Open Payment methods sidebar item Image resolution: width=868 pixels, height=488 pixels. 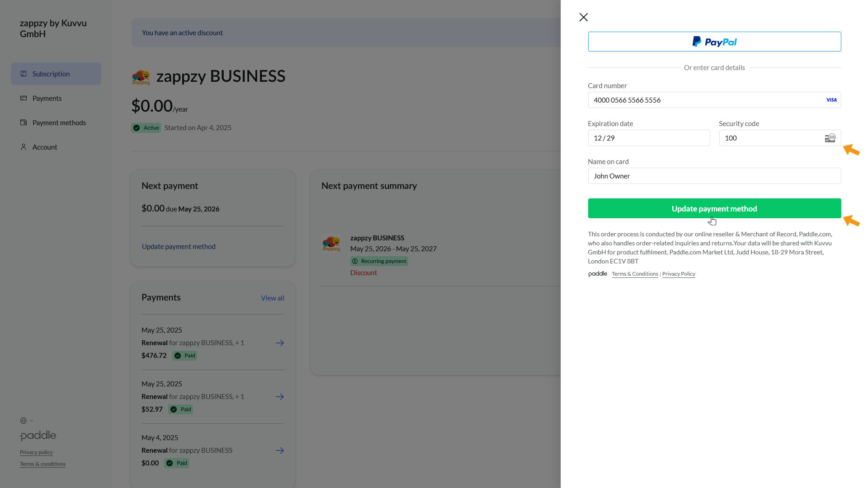pos(59,122)
